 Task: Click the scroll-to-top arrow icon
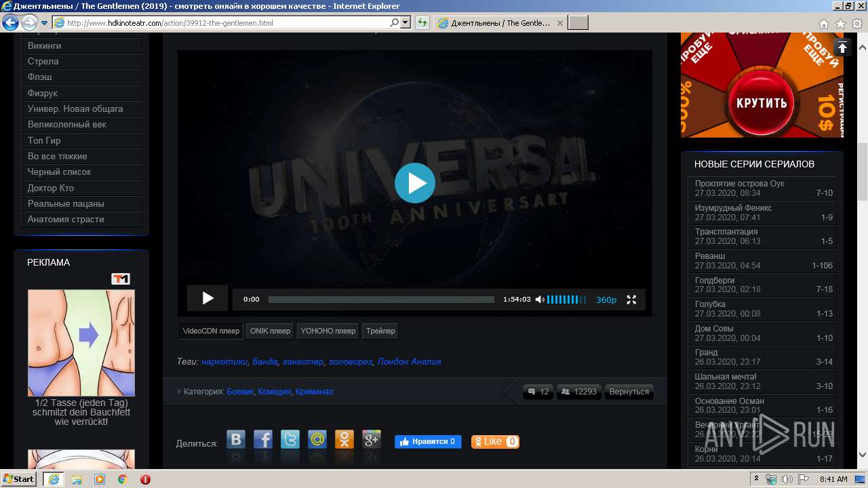pos(842,47)
